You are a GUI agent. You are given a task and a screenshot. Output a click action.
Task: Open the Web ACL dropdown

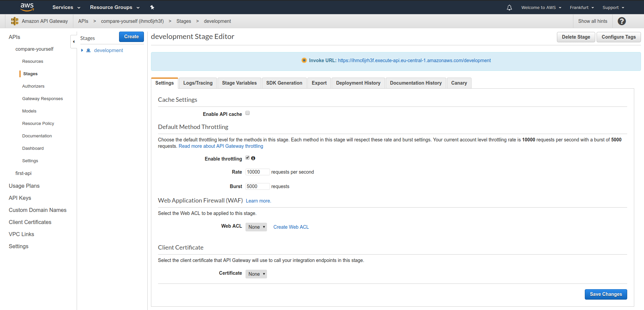tap(256, 227)
